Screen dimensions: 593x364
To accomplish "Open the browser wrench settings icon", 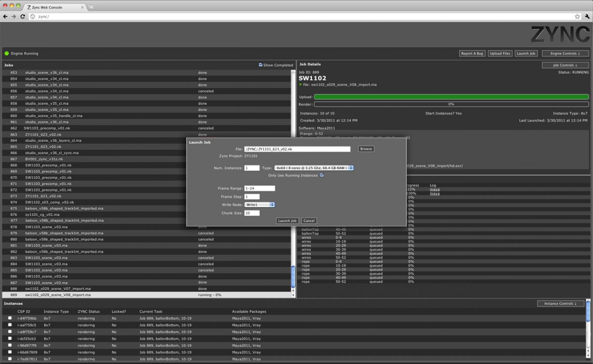I will [x=588, y=16].
